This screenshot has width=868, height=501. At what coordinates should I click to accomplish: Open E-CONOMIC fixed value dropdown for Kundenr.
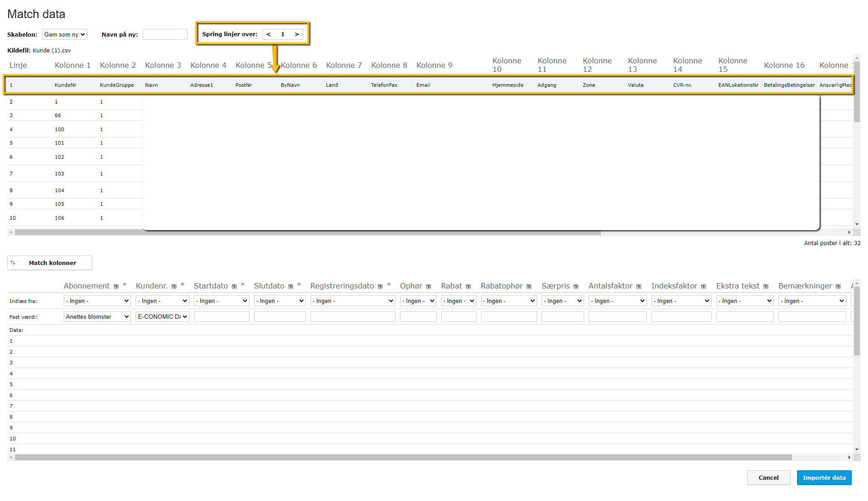[x=162, y=317]
